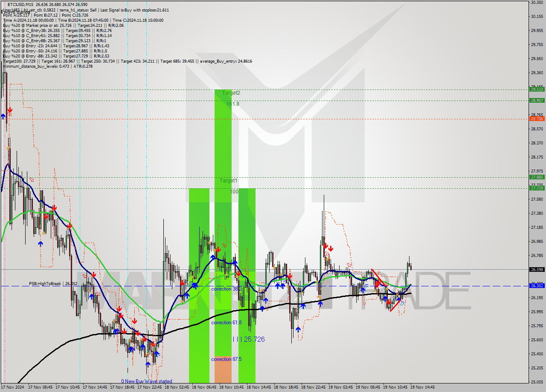This screenshot has width=546, height=392.
Task: Click the '19 Nov 06:45' time axis label
Action: pyautogui.click(x=368, y=387)
